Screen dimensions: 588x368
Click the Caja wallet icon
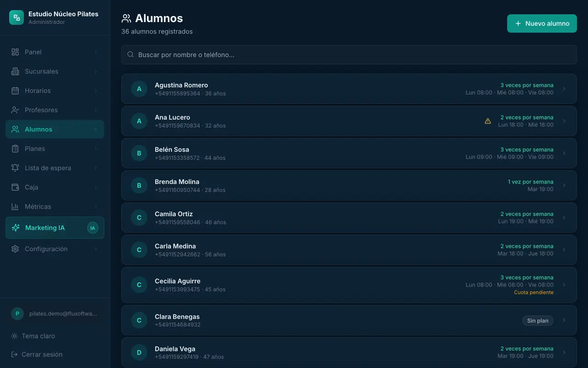(x=15, y=187)
